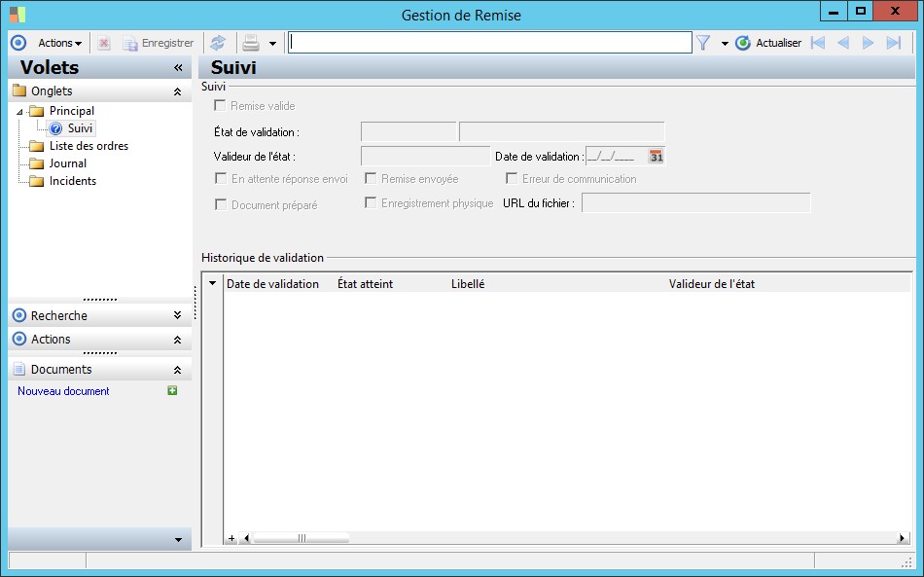
Task: Expand the Recherche section
Action: 177,316
